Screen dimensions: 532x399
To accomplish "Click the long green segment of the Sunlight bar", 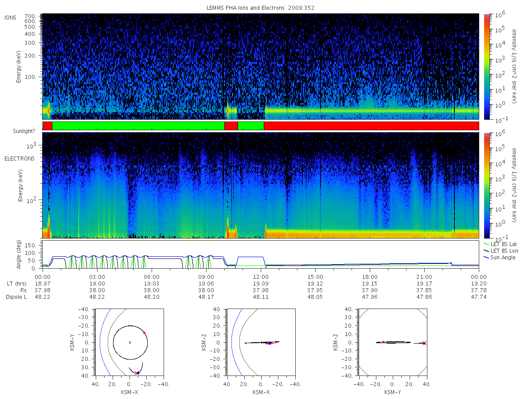I will (x=138, y=126).
